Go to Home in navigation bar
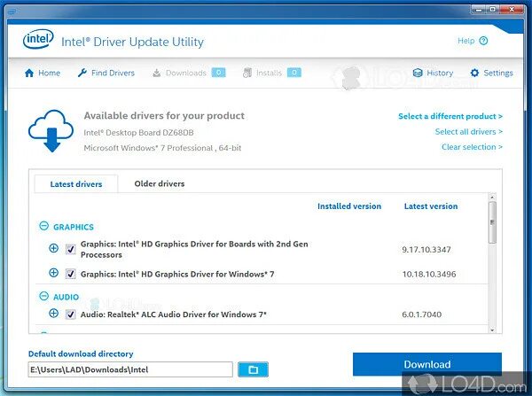This screenshot has height=396, width=532. pos(43,73)
